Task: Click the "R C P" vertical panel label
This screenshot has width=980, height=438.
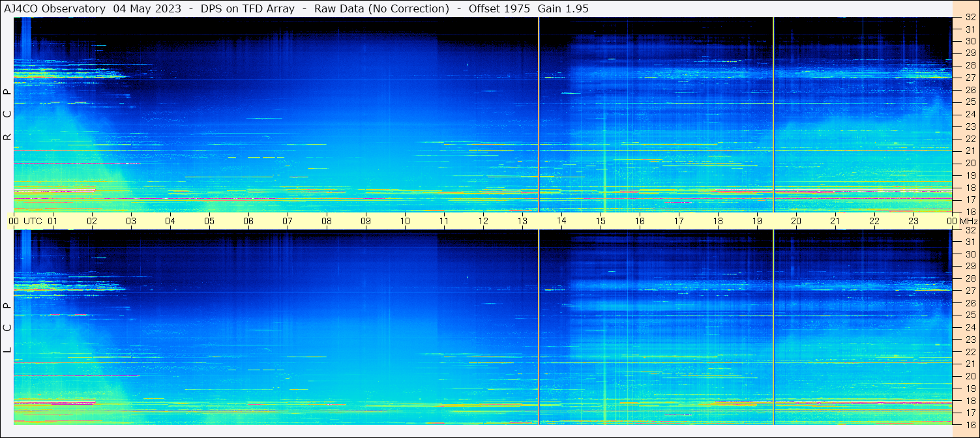Action: (x=8, y=115)
